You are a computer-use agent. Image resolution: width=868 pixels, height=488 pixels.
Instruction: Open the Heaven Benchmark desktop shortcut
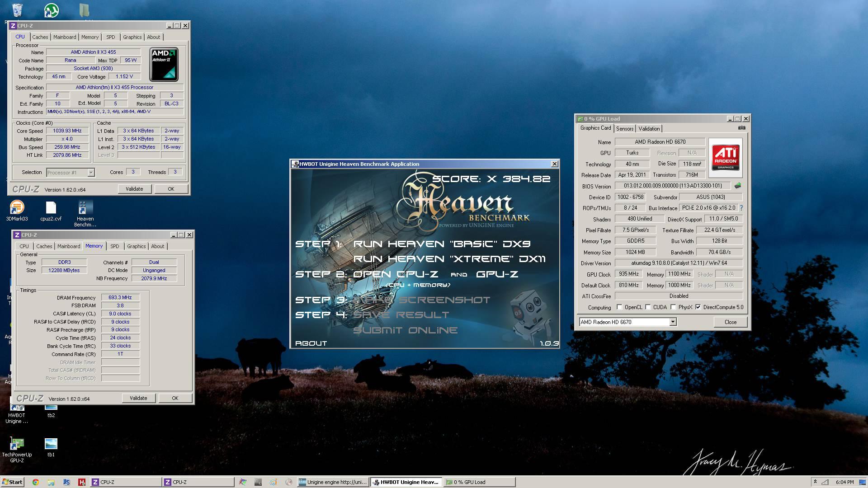pyautogui.click(x=85, y=213)
